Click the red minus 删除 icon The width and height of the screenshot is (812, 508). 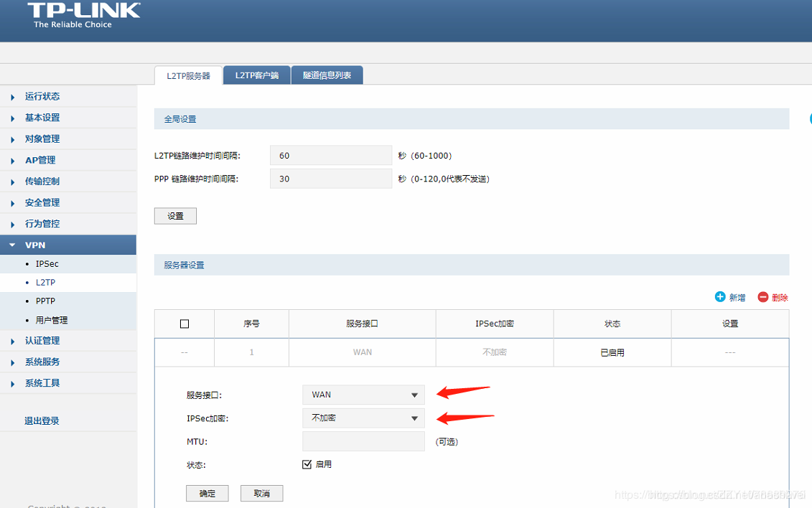(x=762, y=297)
